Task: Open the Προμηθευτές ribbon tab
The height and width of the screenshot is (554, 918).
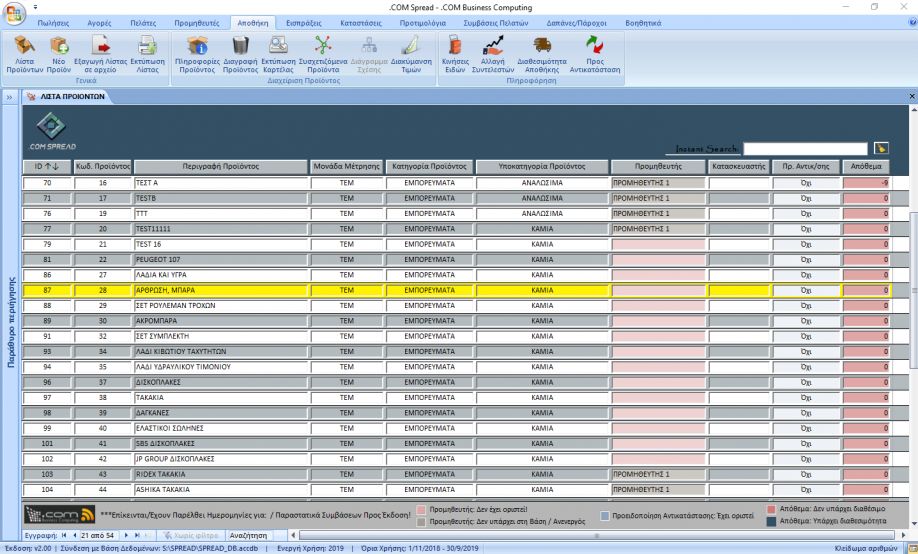Action: [x=197, y=23]
